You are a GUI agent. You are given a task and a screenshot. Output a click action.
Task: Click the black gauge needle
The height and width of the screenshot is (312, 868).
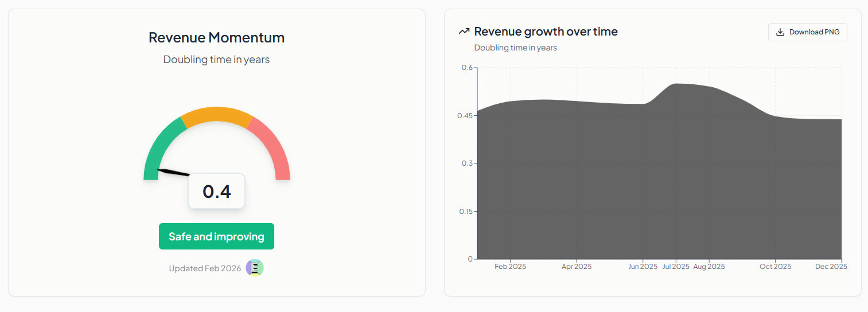coord(173,172)
